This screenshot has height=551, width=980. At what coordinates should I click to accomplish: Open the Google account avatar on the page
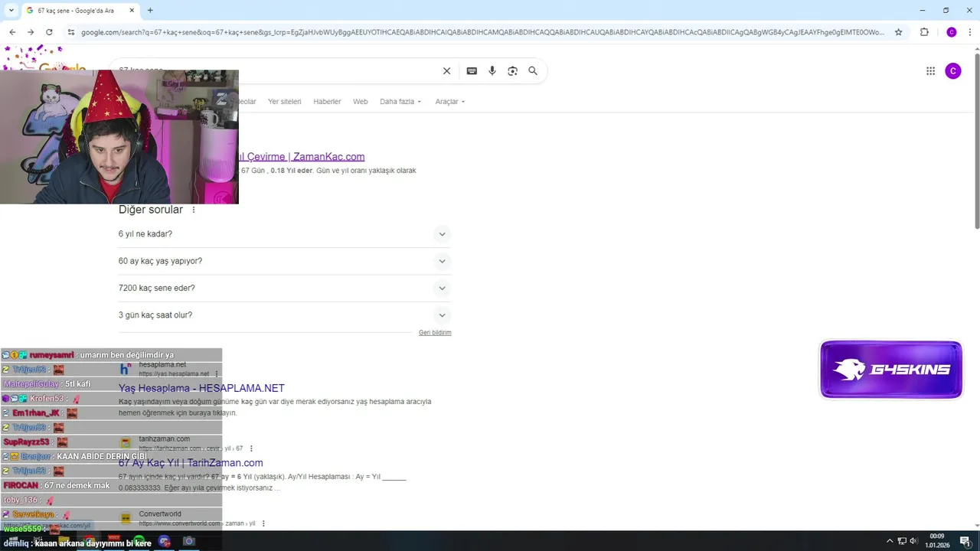(x=953, y=71)
